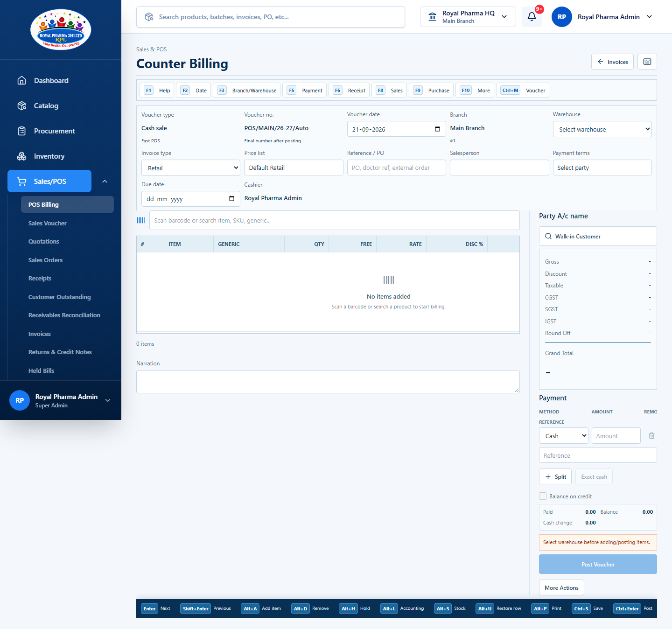Viewport: 672px width, 629px height.
Task: Click the More Actions button
Action: tap(561, 587)
